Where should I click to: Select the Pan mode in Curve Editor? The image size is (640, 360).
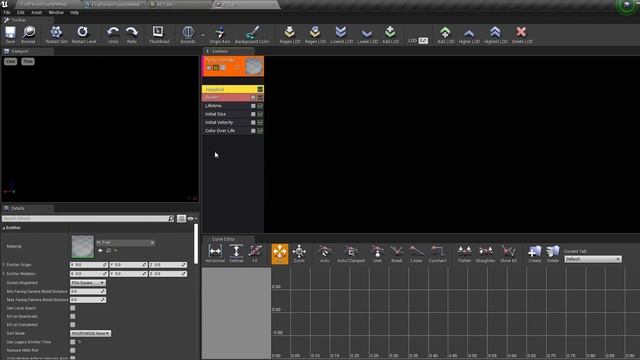pos(280,253)
